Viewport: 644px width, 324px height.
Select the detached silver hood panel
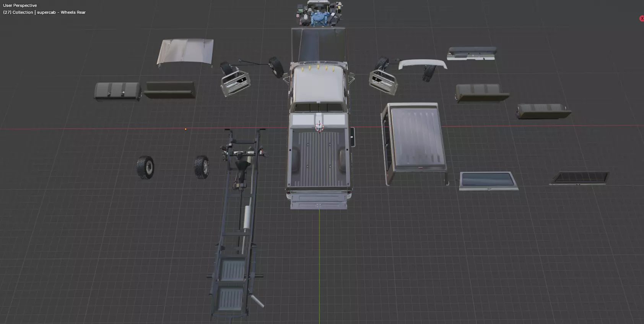185,52
